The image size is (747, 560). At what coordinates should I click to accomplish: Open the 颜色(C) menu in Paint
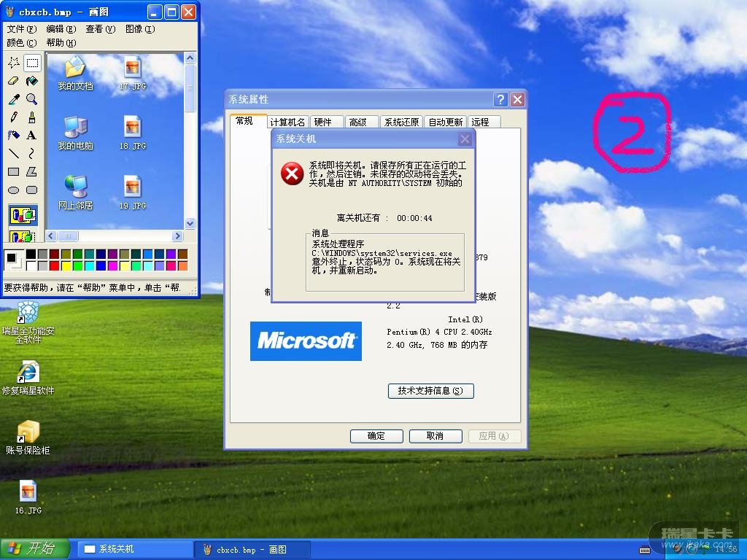pos(21,43)
